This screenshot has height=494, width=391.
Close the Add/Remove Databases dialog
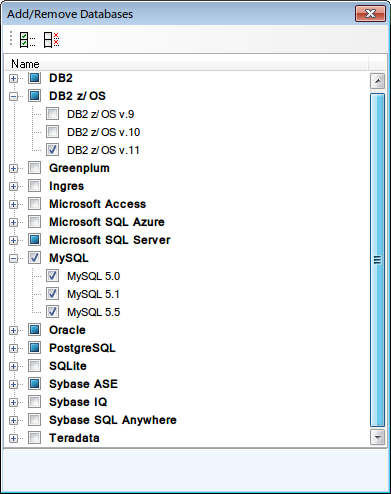click(x=370, y=14)
